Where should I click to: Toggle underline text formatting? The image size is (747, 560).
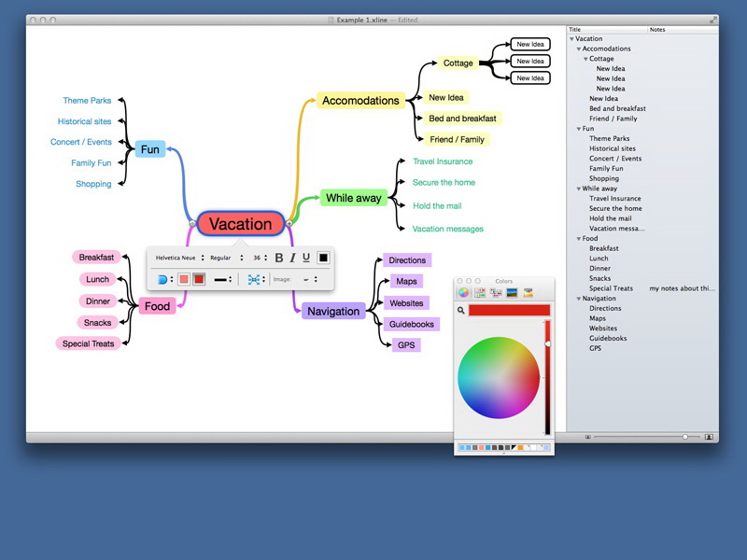[305, 258]
